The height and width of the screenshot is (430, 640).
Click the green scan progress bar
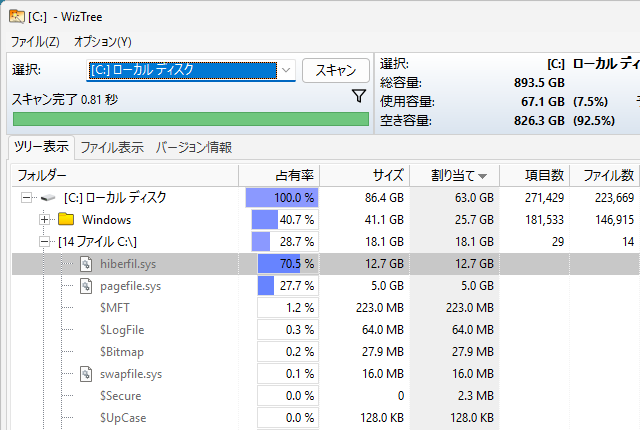point(190,119)
